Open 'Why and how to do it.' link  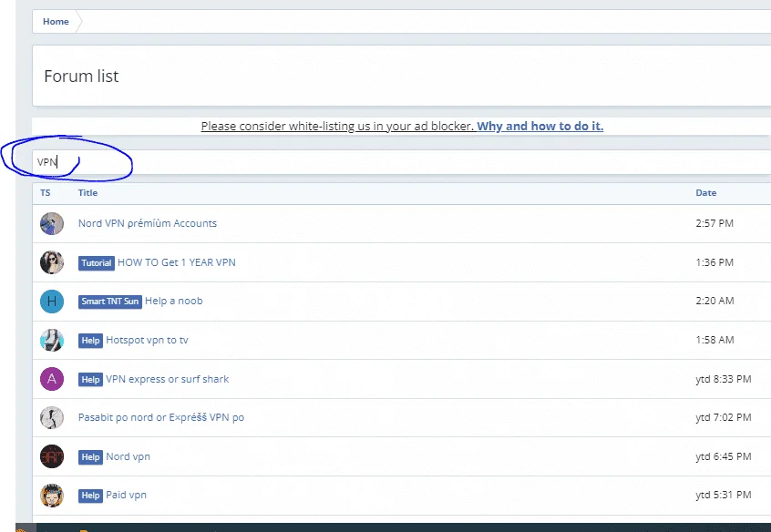[x=540, y=126]
